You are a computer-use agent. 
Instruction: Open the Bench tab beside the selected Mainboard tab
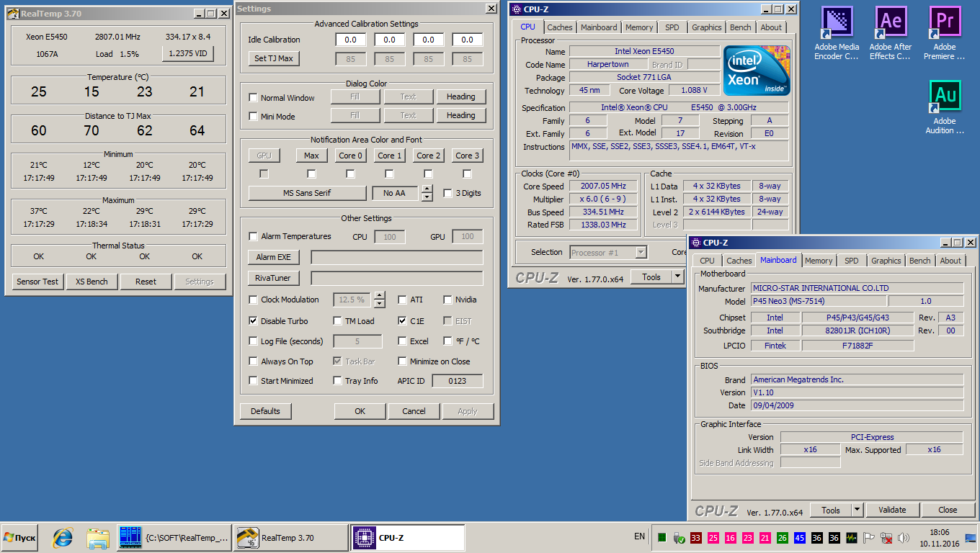(x=920, y=261)
